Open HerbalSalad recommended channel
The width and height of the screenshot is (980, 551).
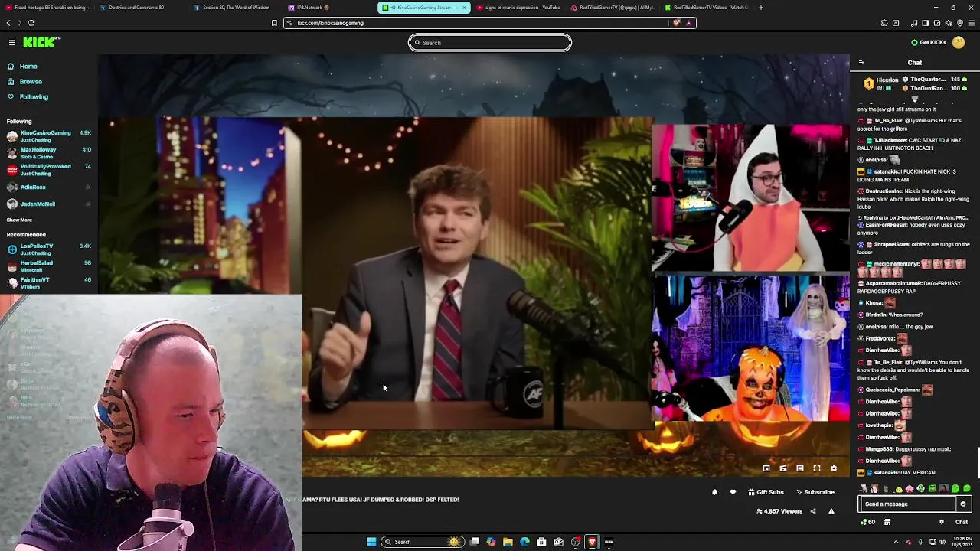pyautogui.click(x=49, y=266)
